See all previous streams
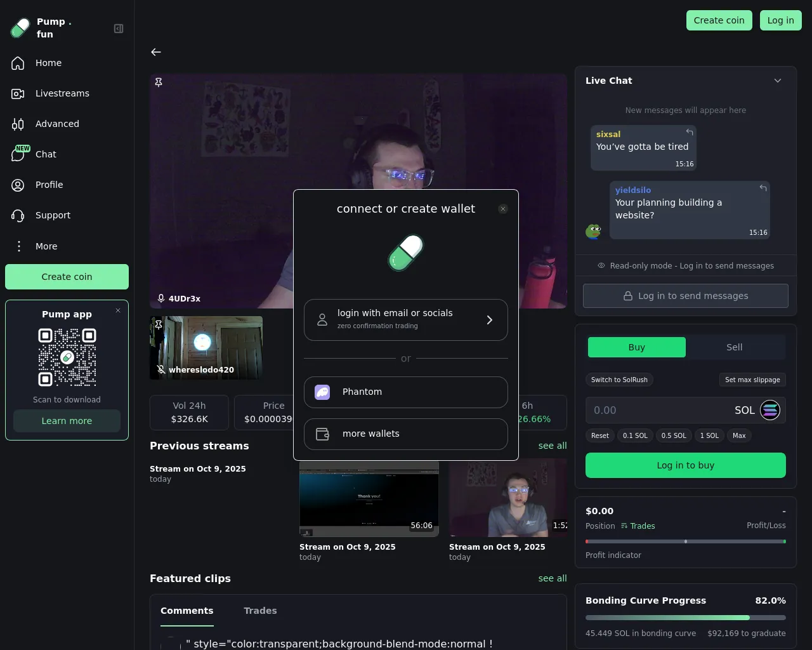812x650 pixels. tap(553, 446)
